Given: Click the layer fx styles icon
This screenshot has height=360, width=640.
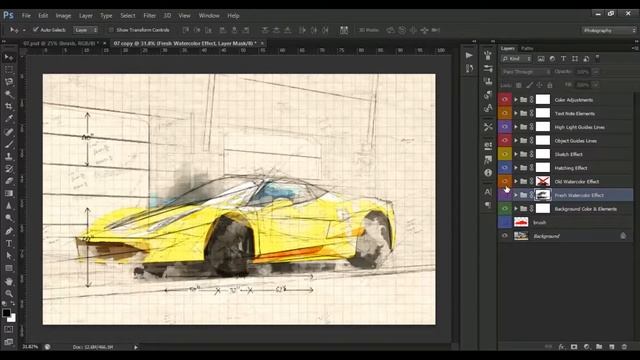Looking at the screenshot, I should 561,347.
